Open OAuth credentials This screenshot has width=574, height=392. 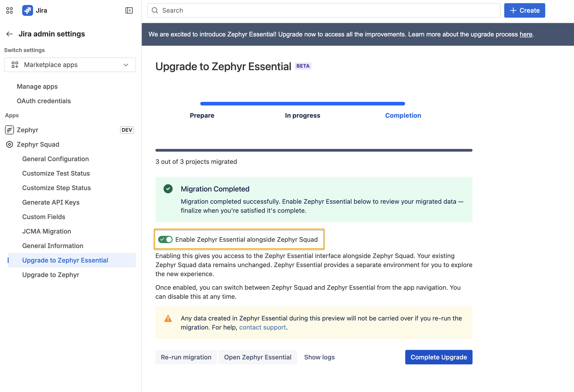point(44,101)
